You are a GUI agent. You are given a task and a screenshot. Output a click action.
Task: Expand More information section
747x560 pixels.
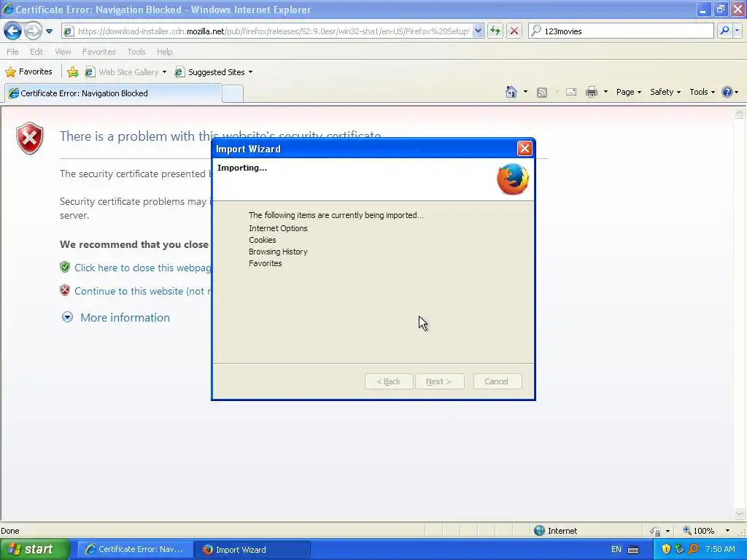click(x=116, y=318)
